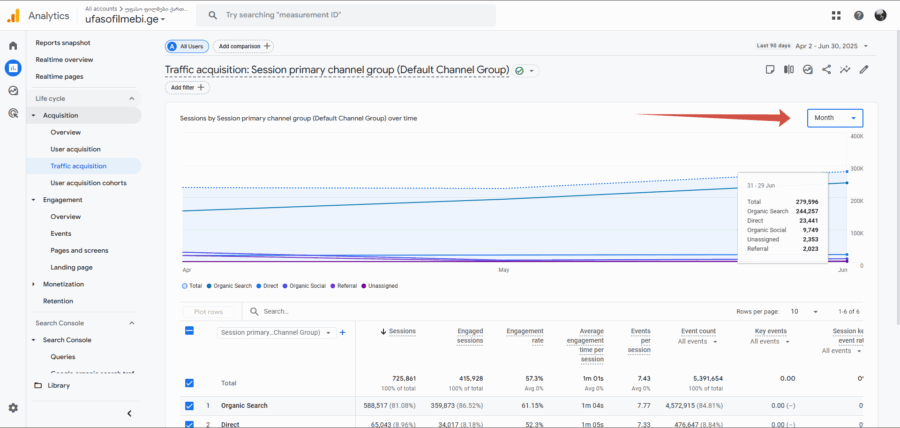This screenshot has width=900, height=428.
Task: Toggle Direct series in chart legend
Action: tap(267, 286)
